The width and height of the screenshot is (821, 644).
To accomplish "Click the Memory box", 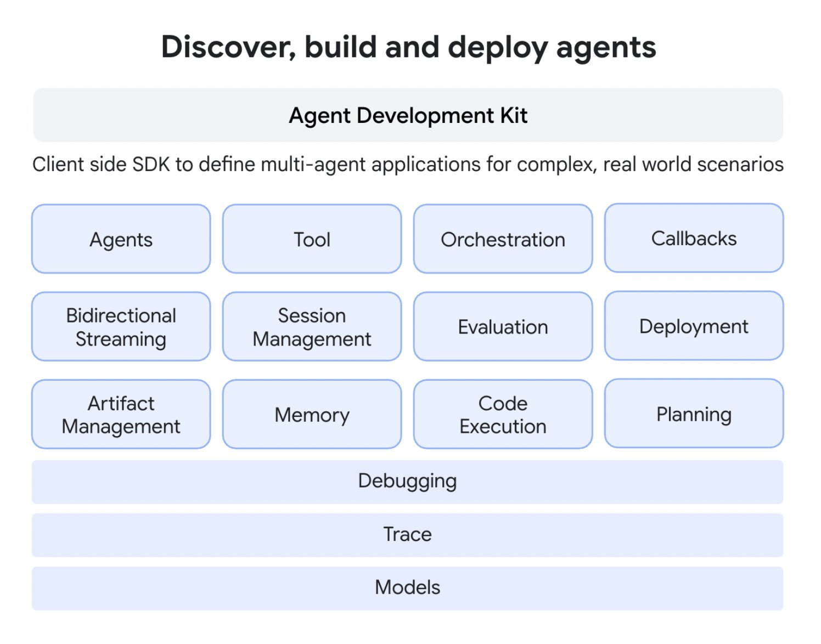I will click(312, 415).
